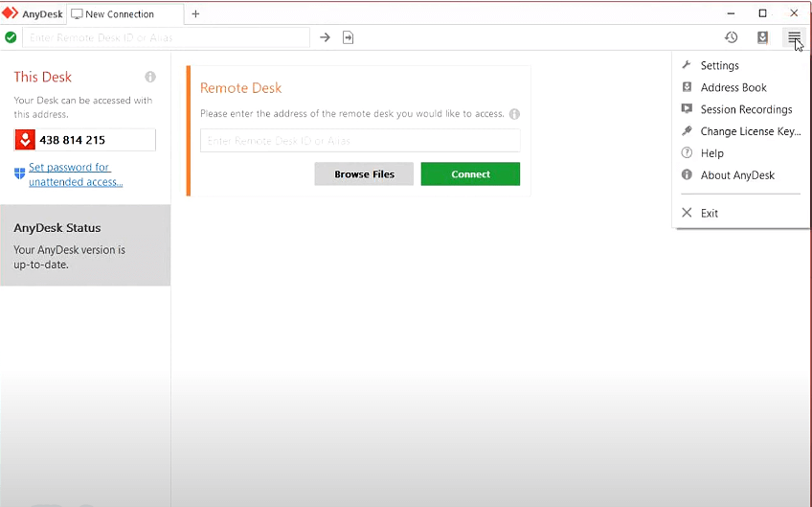Click the red AnyDesk ID icon
The height and width of the screenshot is (507, 812).
click(x=25, y=140)
